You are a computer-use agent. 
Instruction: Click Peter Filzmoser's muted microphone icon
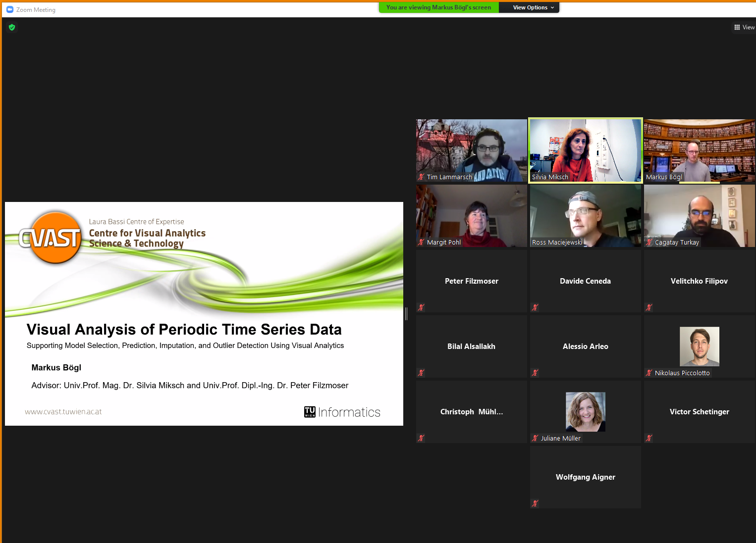pos(421,307)
